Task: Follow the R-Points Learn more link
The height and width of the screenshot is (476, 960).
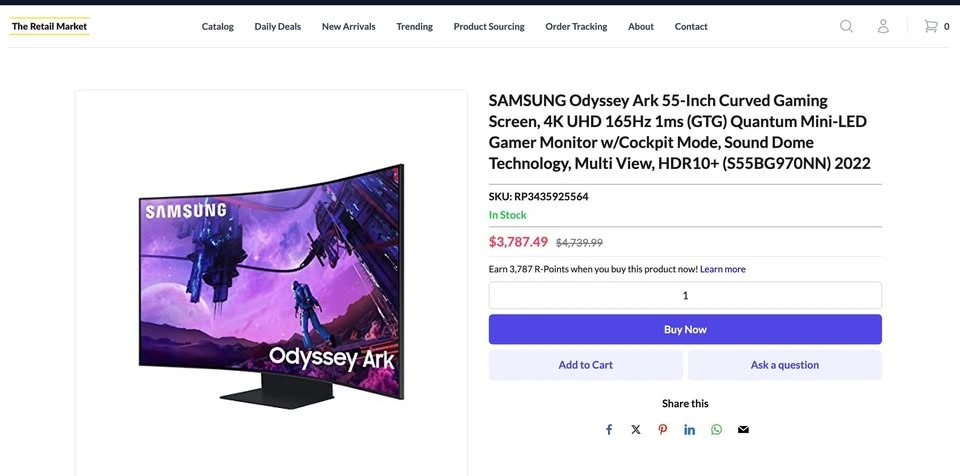Action: 722,269
